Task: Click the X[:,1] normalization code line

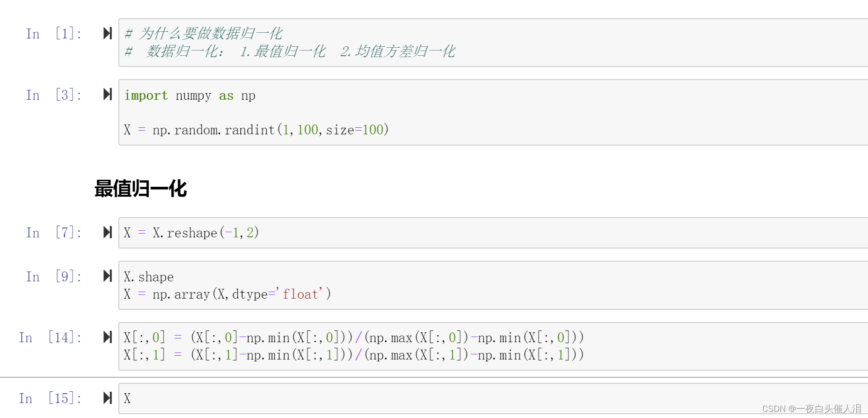Action: pyautogui.click(x=354, y=355)
